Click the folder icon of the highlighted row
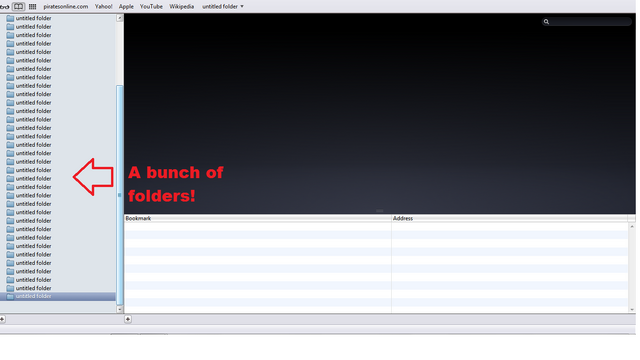Image resolution: width=640 pixels, height=360 pixels. point(10,296)
